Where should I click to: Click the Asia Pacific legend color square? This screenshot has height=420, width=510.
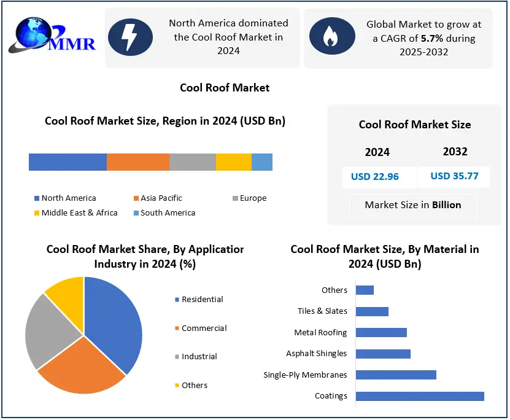(136, 198)
